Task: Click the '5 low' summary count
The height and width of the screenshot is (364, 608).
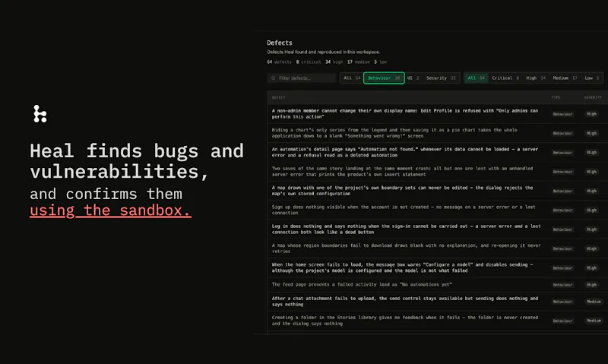Action: coord(380,62)
